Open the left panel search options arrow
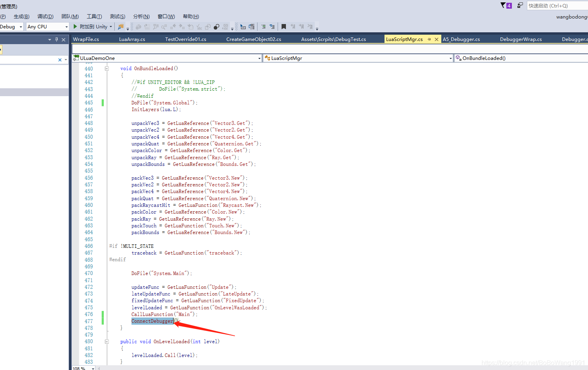 66,60
